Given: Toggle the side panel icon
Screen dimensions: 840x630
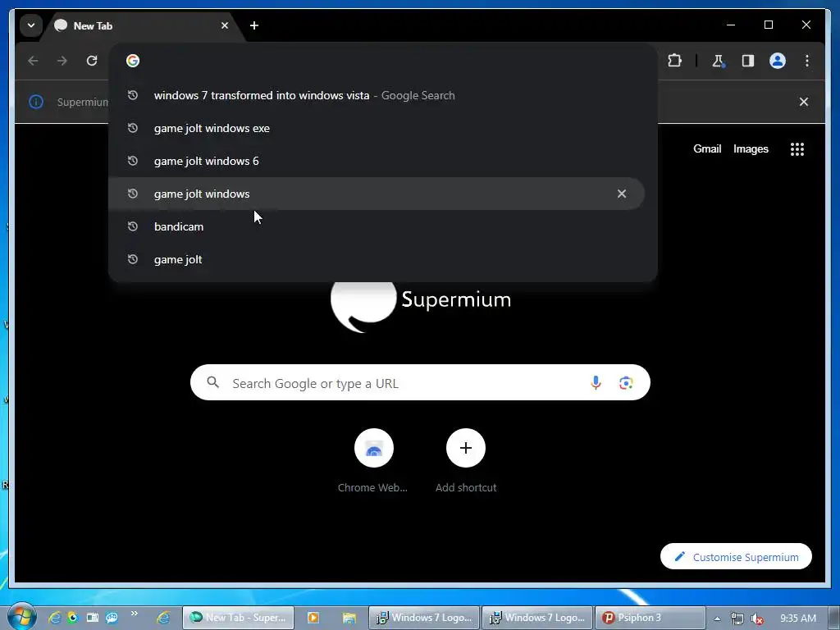Looking at the screenshot, I should click(748, 61).
